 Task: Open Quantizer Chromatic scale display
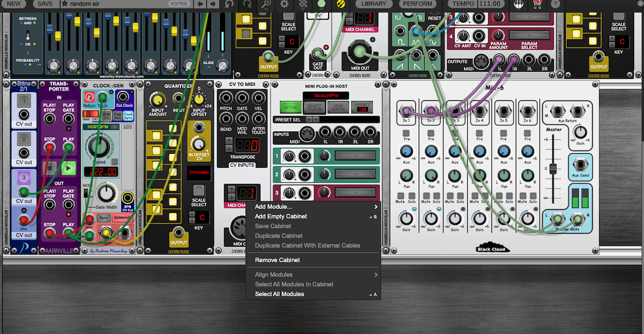coord(199,172)
